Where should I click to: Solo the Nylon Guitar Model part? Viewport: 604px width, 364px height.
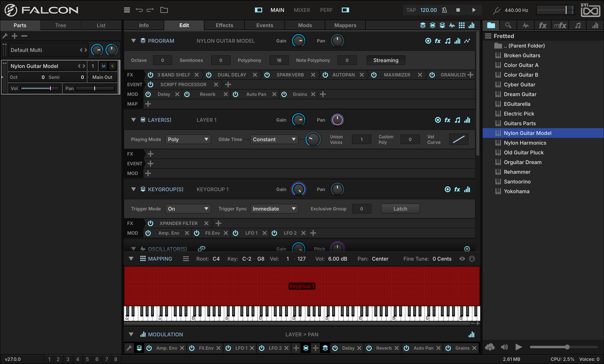coord(112,66)
